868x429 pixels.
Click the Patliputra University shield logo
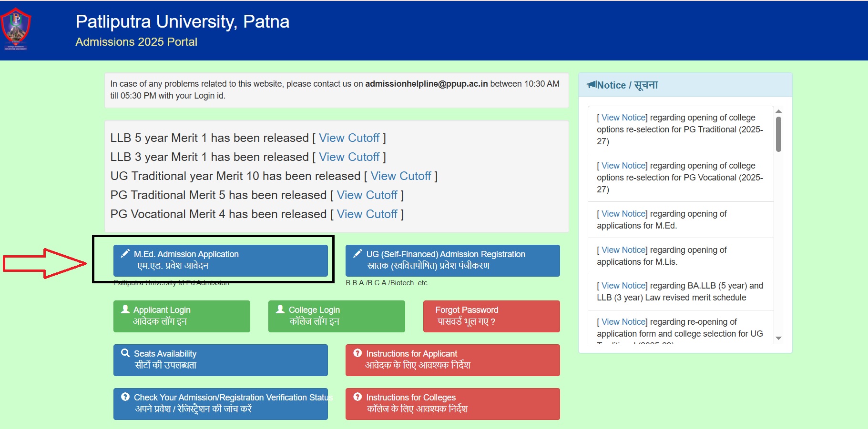[16, 30]
